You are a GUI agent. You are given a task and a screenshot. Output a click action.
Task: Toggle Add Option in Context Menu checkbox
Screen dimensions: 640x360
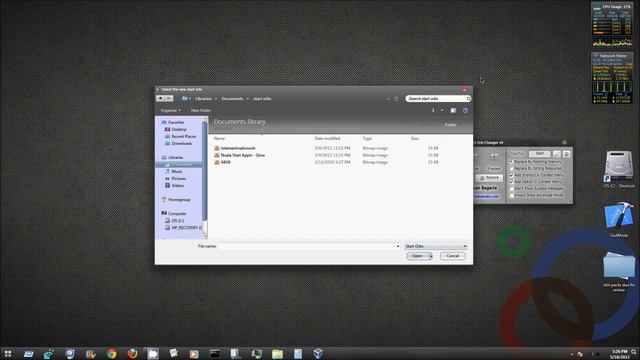[512, 182]
